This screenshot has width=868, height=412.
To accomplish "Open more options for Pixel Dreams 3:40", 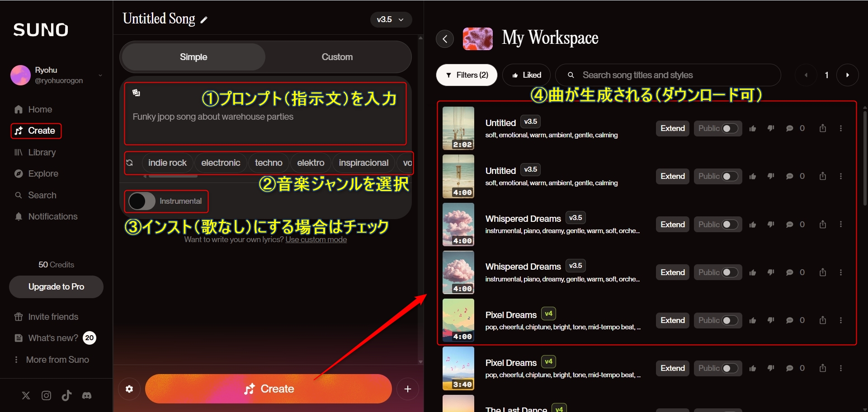I will [x=841, y=368].
